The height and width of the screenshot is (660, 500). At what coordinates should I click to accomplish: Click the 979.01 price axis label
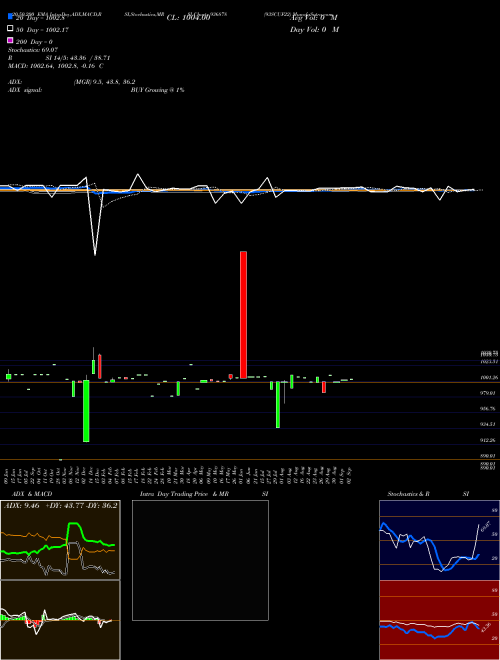tap(488, 393)
